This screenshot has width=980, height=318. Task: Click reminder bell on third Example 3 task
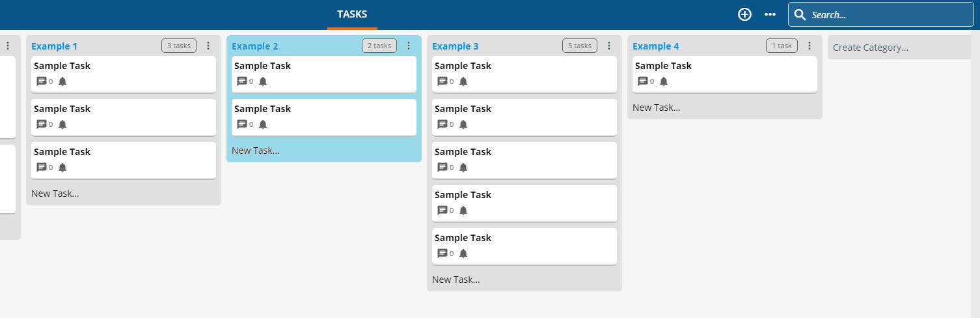click(x=463, y=167)
